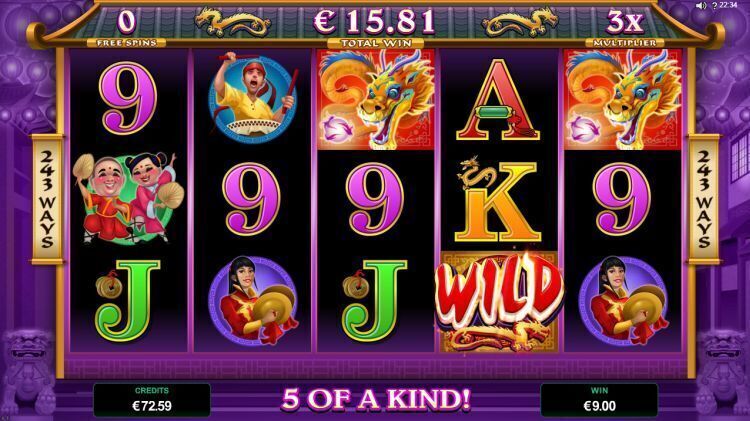Image resolution: width=750 pixels, height=421 pixels.
Task: Click the dancing couple with fans symbol
Action: 128,198
